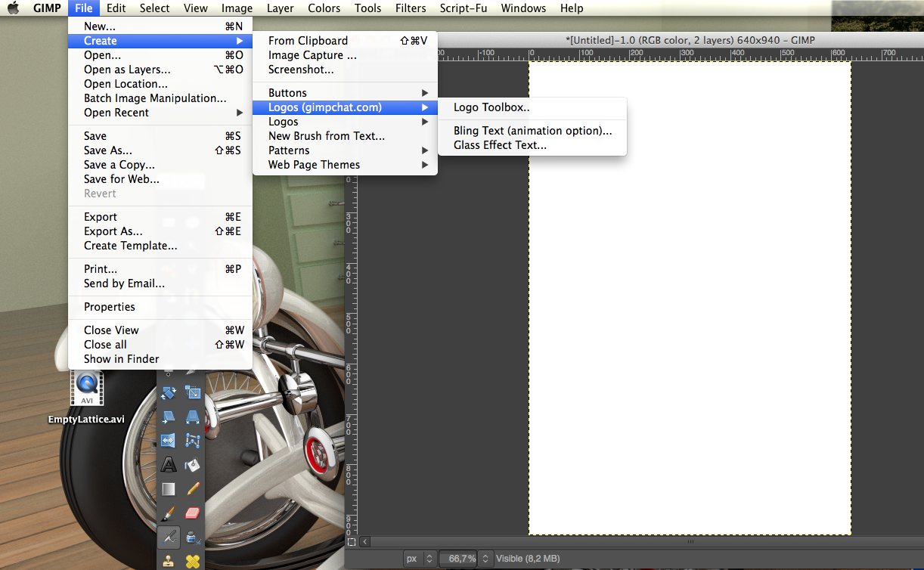Choose From Clipboard in Create submenu
924x570 pixels.
pyautogui.click(x=345, y=41)
